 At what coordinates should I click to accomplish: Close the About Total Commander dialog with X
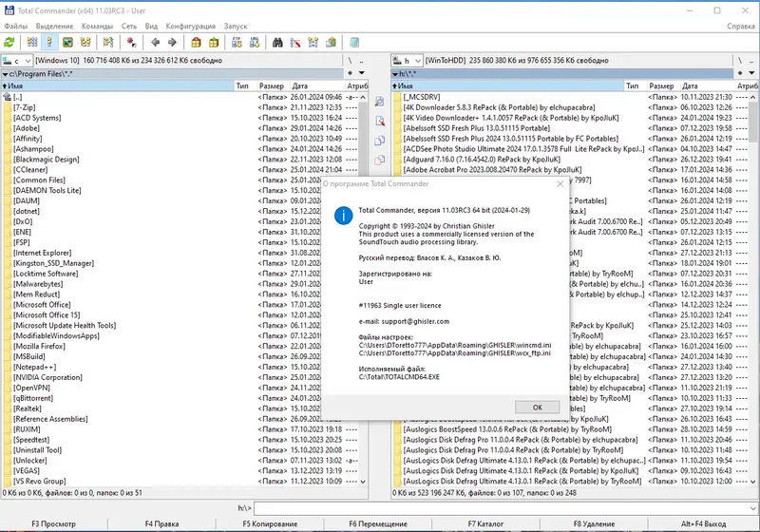click(x=560, y=184)
